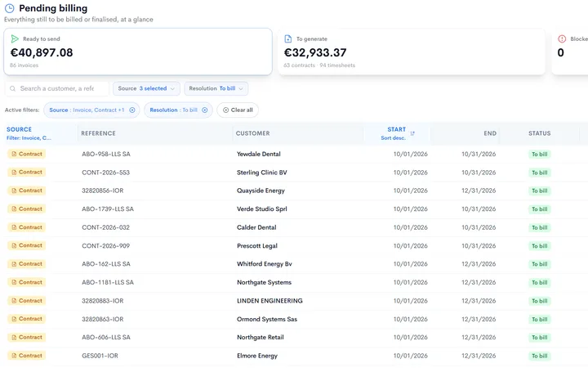Click Contract badge for Sterling Clinic BV
The width and height of the screenshot is (588, 368).
[27, 173]
